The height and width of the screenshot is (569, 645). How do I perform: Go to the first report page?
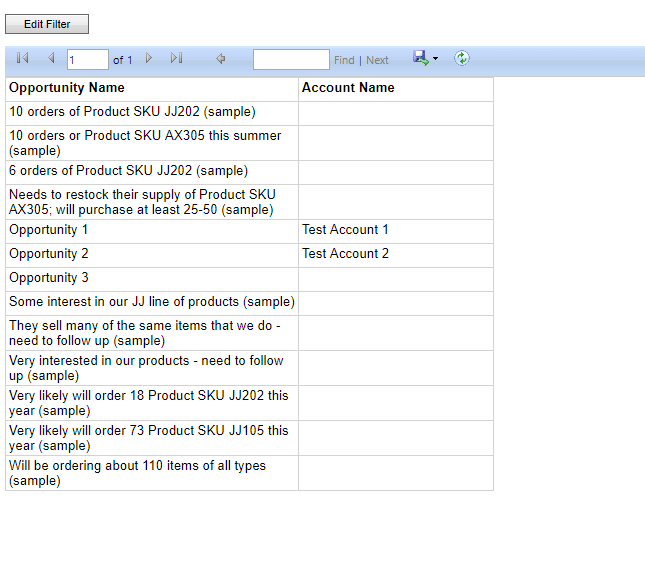point(23,58)
